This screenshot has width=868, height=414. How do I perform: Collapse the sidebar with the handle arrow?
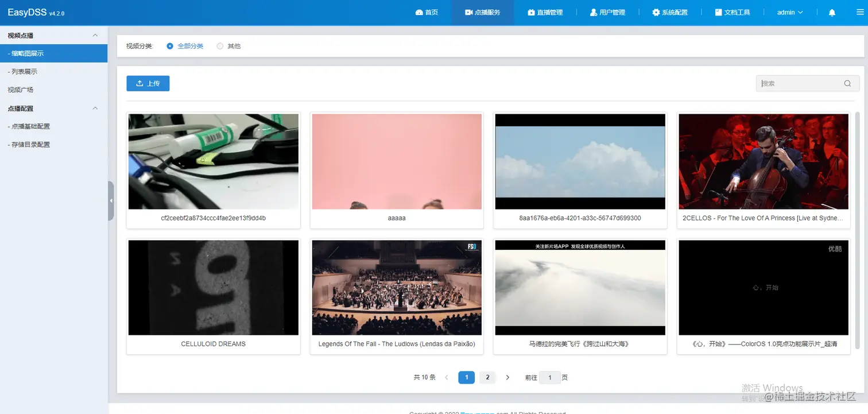111,201
